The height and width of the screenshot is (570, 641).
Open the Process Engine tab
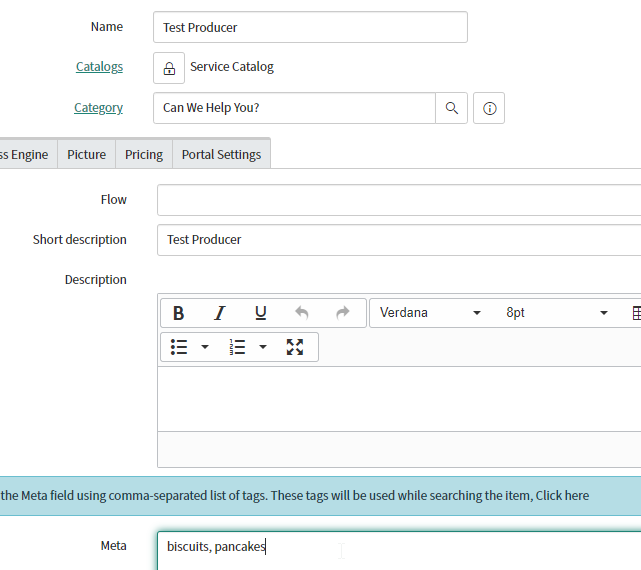click(x=28, y=155)
